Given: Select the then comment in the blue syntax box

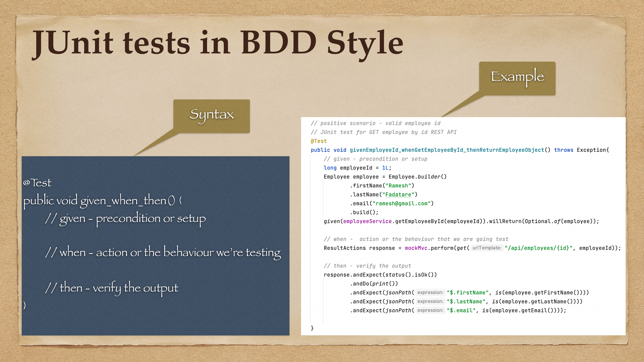Looking at the screenshot, I should coord(112,288).
